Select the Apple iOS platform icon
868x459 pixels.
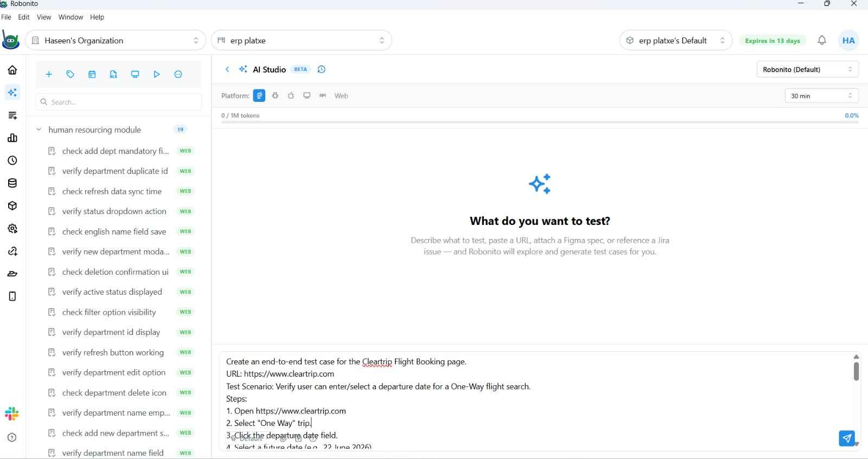tap(291, 96)
